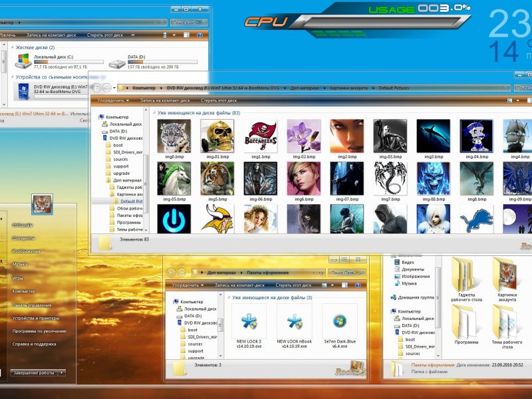Click the Завершение работы shutdown button

tap(34, 372)
